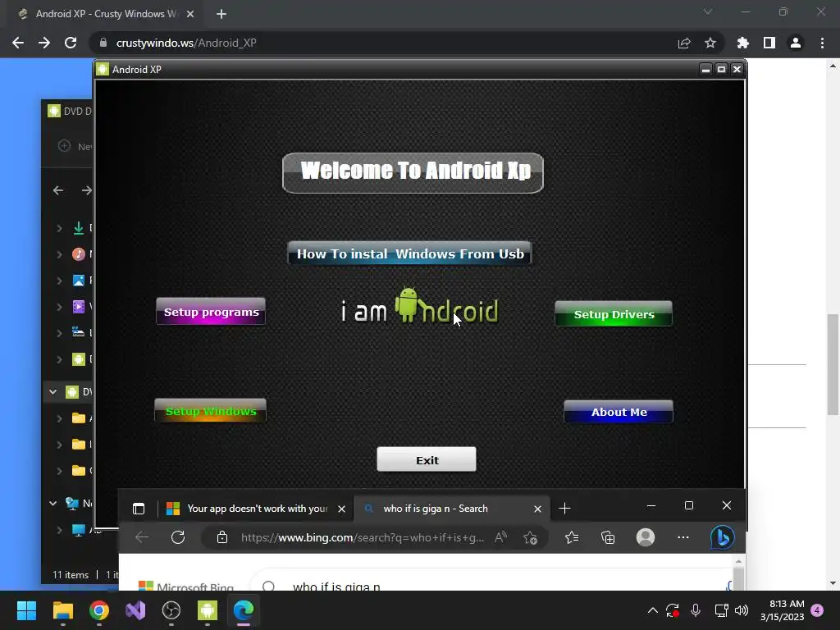
Task: Go back in Chrome
Action: click(x=18, y=43)
